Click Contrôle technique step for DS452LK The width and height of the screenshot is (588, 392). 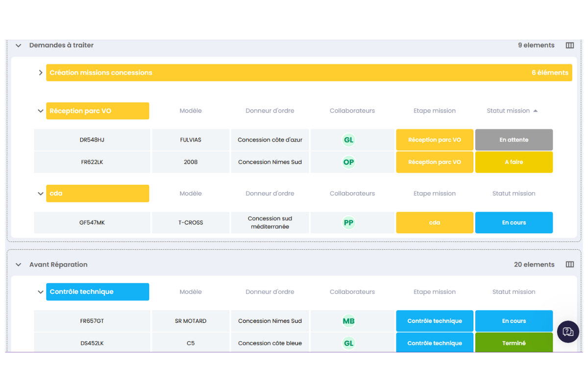[435, 343]
